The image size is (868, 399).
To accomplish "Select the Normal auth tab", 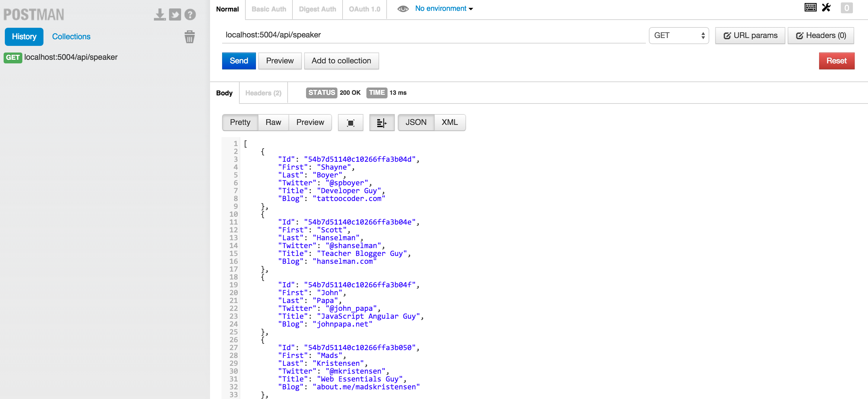I will pyautogui.click(x=228, y=9).
